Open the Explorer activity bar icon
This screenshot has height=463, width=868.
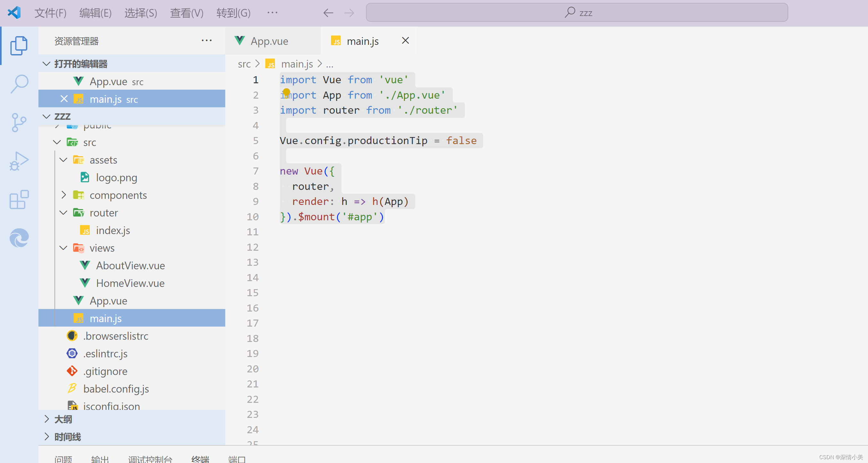click(x=19, y=45)
